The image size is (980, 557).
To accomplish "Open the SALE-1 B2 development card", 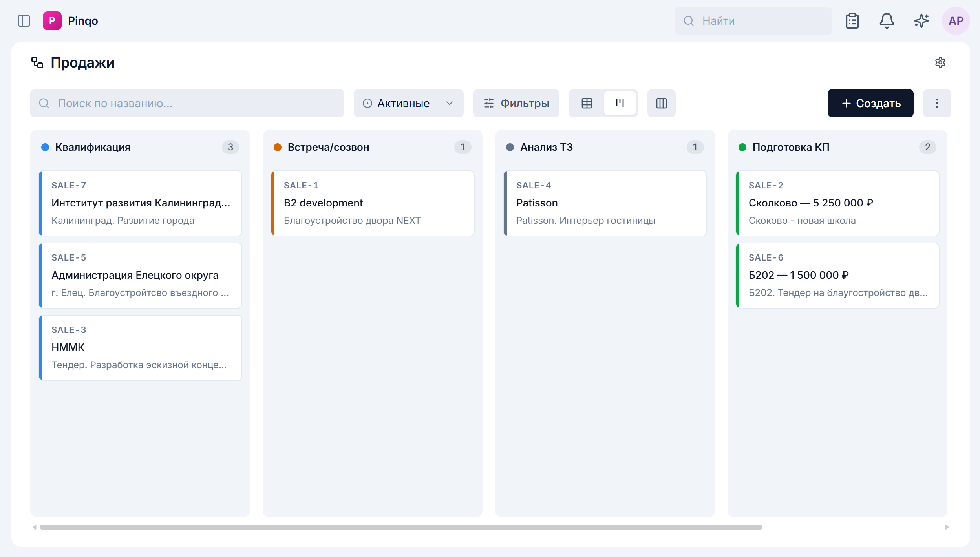I will (372, 203).
